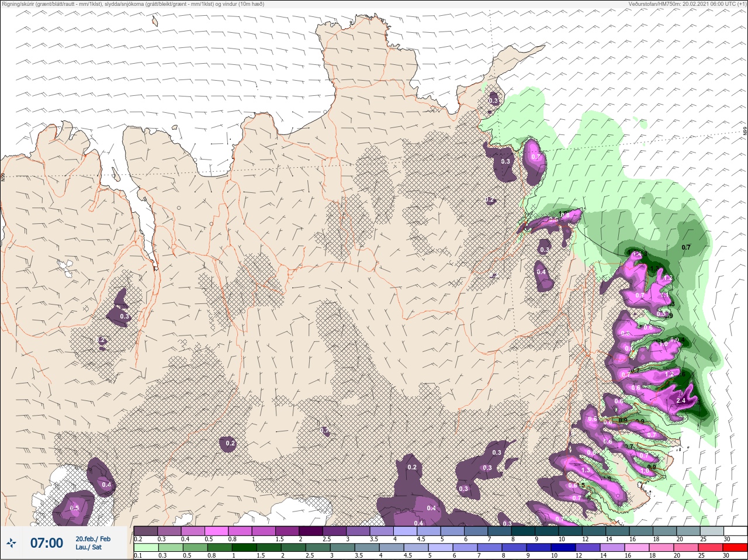
Task: Click the 07:00 forecast time display
Action: [x=47, y=543]
